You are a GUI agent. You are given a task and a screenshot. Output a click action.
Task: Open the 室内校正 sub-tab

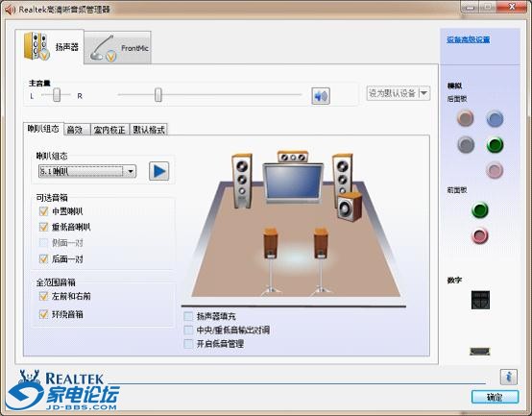(109, 130)
